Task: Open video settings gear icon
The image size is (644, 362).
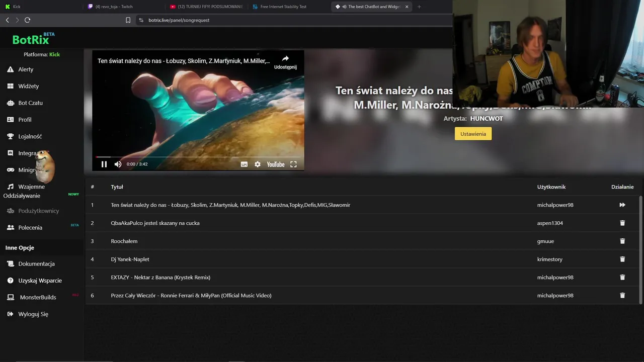Action: 258,164
